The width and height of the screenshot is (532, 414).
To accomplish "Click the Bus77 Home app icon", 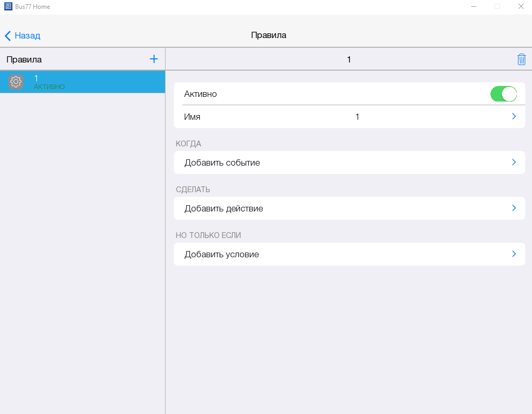I will tap(8, 7).
